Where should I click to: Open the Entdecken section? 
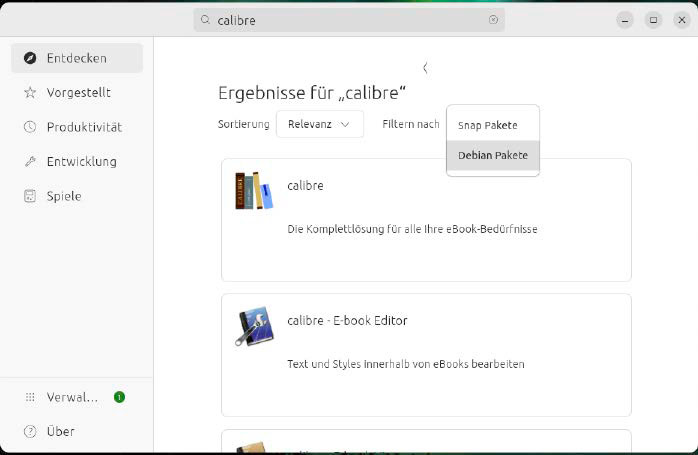tap(77, 58)
